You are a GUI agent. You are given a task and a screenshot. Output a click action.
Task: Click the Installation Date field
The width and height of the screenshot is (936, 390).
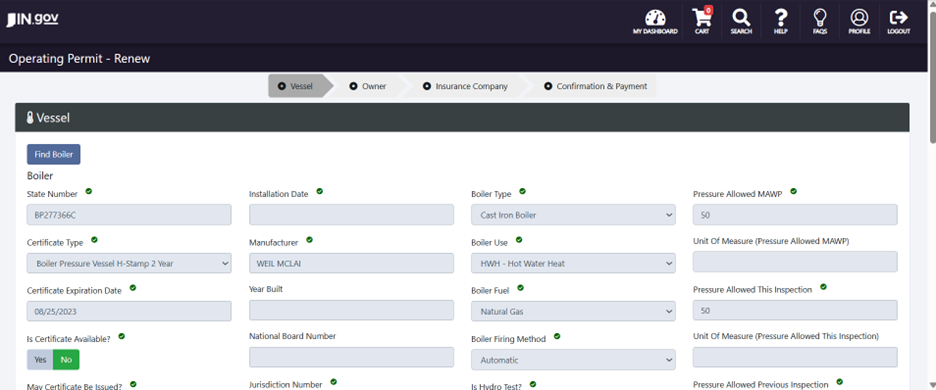point(351,215)
